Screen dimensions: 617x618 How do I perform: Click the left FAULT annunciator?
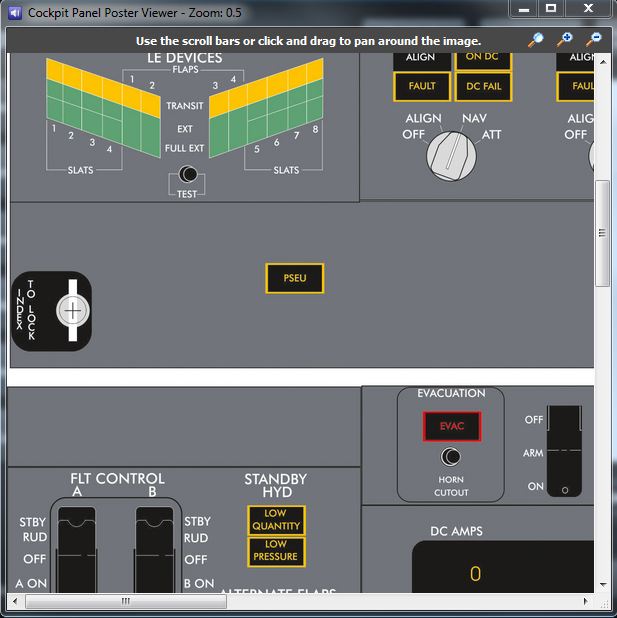(422, 86)
